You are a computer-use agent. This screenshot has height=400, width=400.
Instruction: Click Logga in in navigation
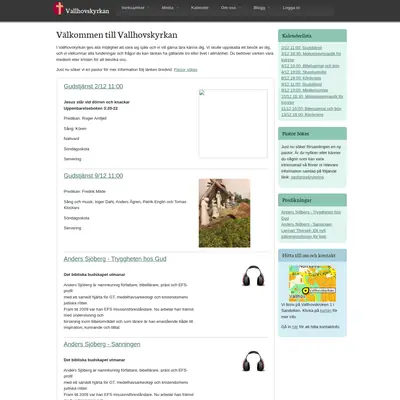point(291,8)
